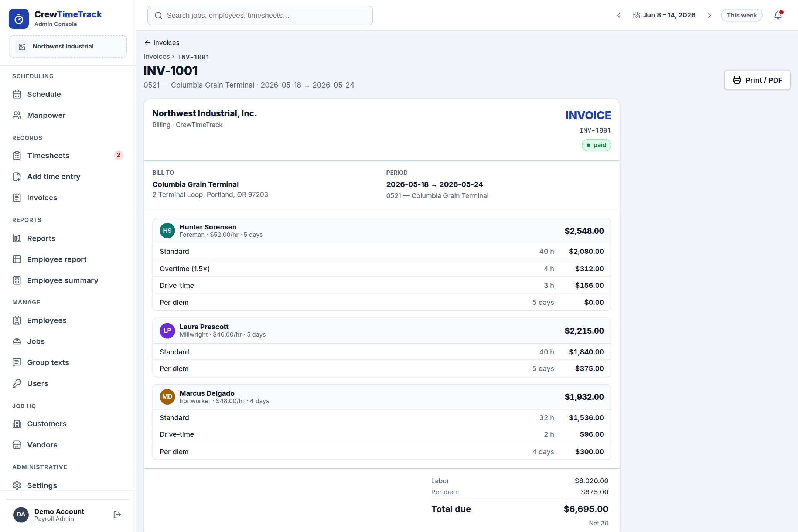Click the Invoices receipt icon in sidebar
Viewport: 798px width, 532px height.
(x=17, y=198)
